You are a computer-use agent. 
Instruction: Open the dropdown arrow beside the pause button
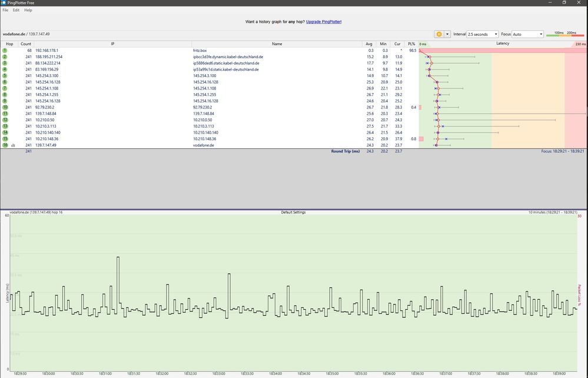[447, 34]
